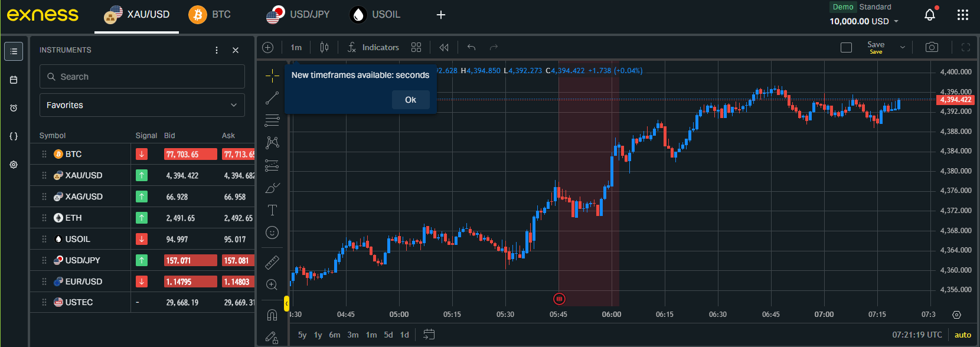Viewport: 980px width, 347px height.
Task: Switch to the BTC tab
Action: (x=210, y=15)
